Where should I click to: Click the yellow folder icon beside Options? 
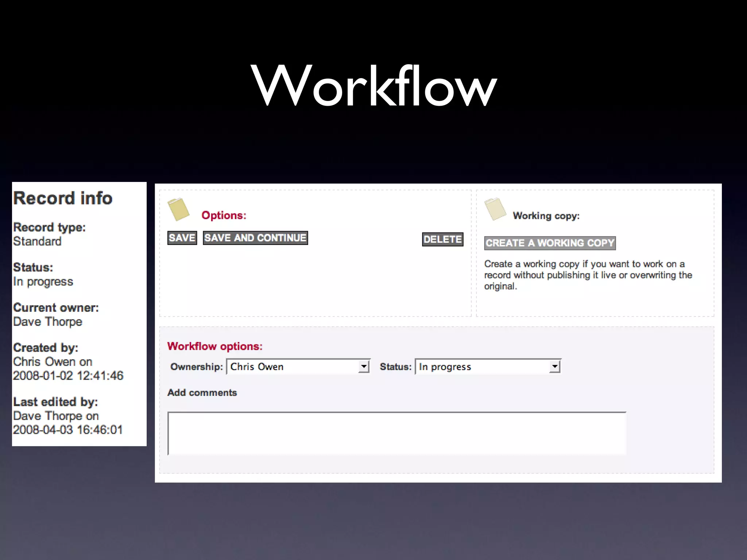coord(178,209)
